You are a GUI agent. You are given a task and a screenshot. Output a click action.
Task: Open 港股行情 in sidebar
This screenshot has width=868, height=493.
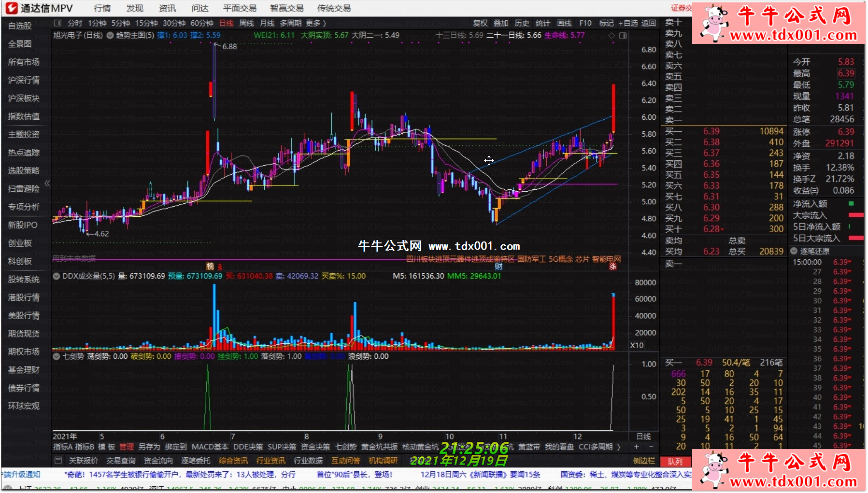[24, 297]
